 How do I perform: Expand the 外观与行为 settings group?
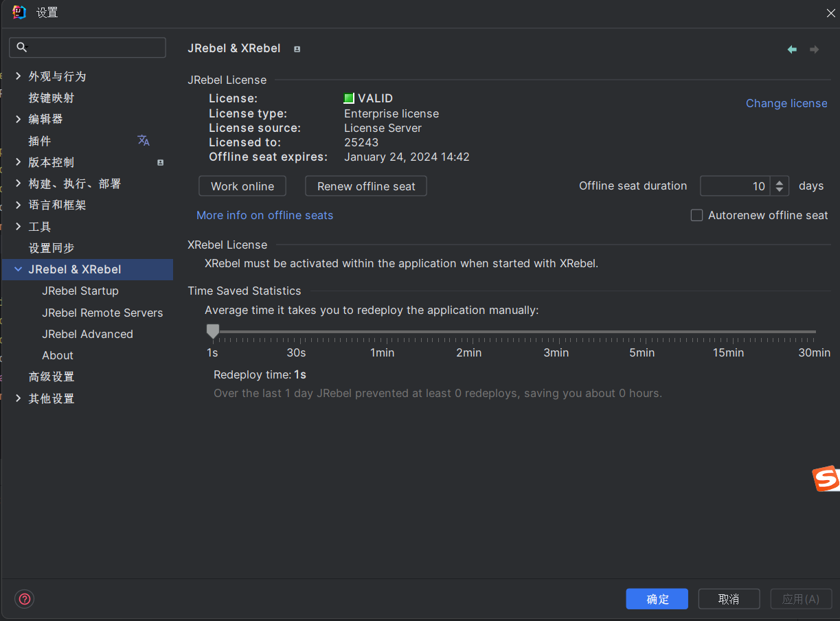[x=18, y=76]
